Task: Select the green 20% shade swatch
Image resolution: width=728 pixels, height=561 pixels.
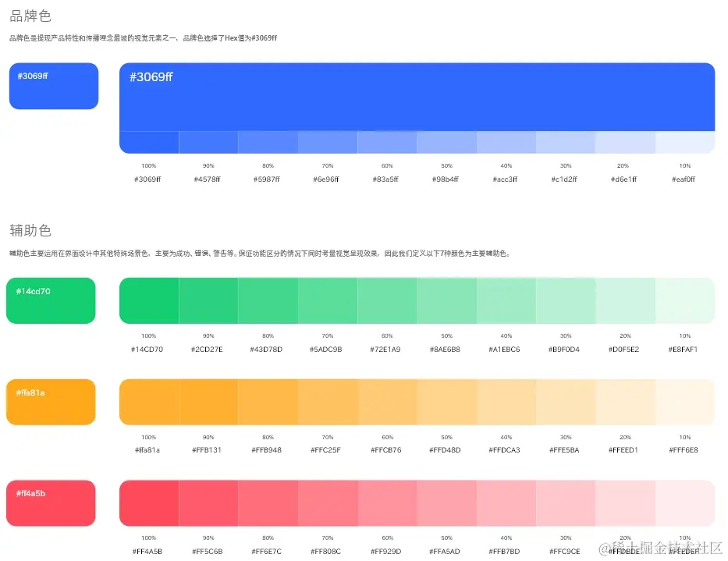Action: click(x=625, y=300)
